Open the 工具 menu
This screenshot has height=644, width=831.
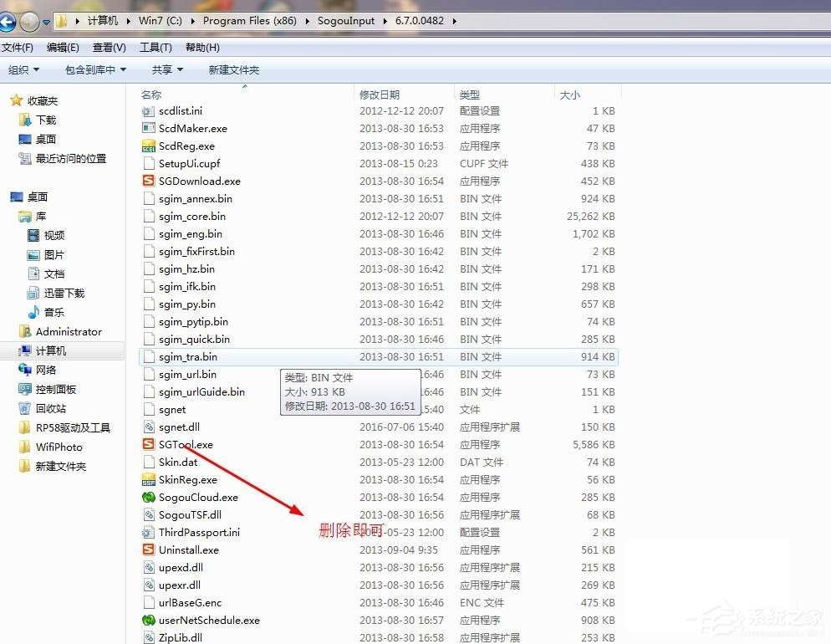tap(155, 48)
